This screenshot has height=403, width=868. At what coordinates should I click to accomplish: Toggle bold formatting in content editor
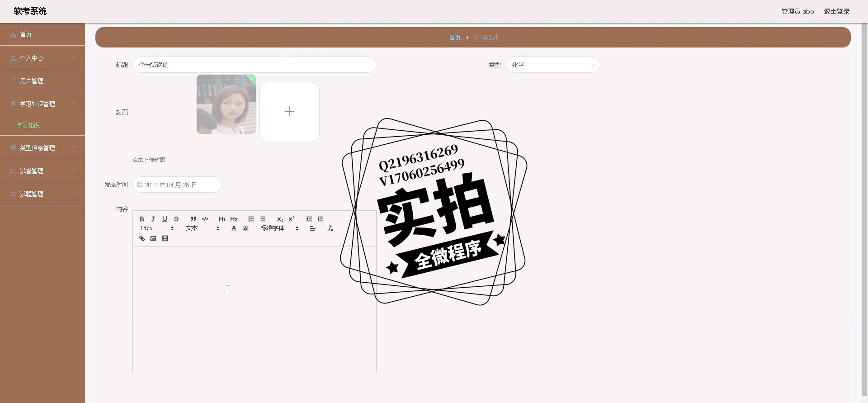click(x=142, y=219)
